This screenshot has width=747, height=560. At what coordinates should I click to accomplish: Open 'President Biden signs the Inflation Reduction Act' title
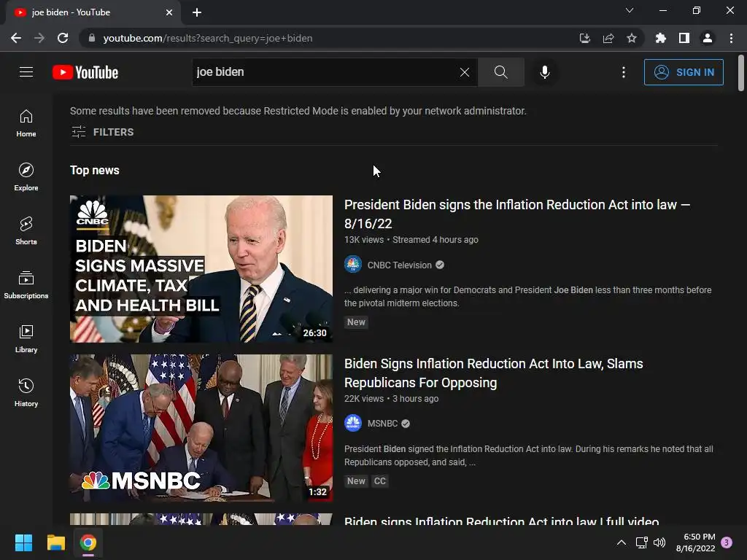pyautogui.click(x=517, y=214)
